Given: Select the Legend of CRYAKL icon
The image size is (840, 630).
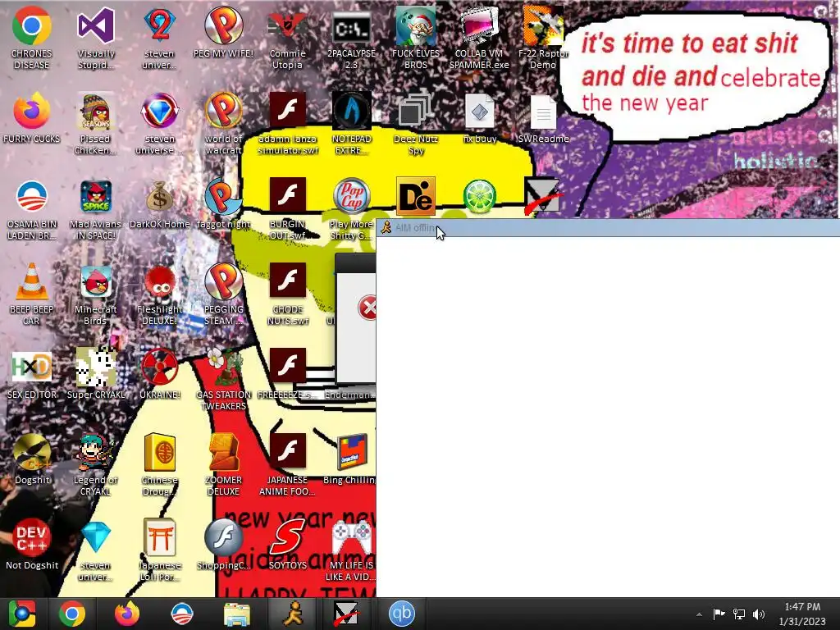Looking at the screenshot, I should (96, 453).
